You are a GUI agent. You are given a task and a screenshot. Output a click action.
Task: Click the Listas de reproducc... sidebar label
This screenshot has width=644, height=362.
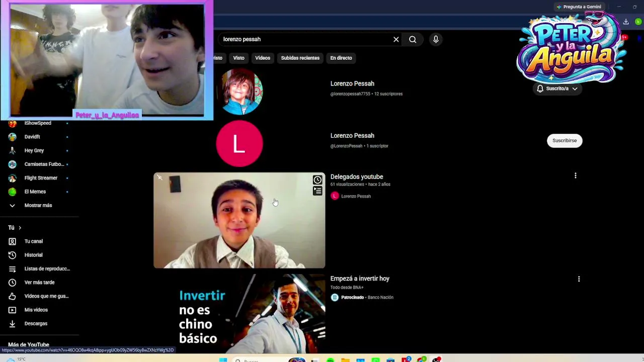tap(47, 269)
